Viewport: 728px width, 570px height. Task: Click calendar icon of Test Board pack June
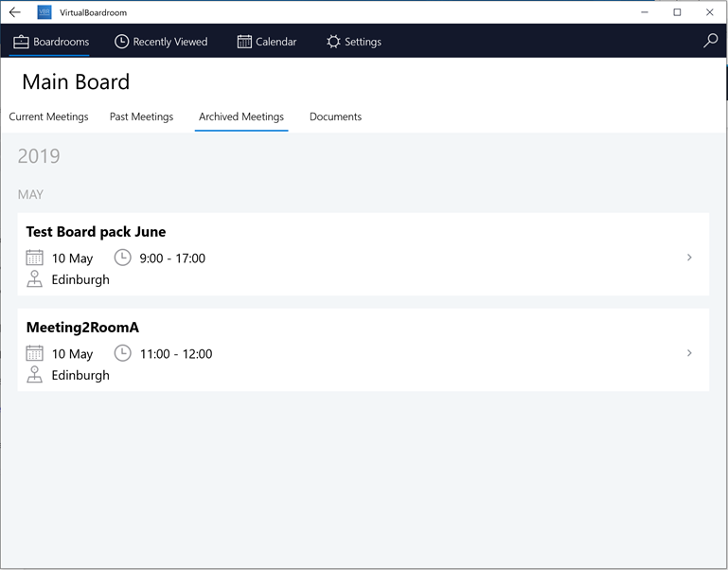34,258
